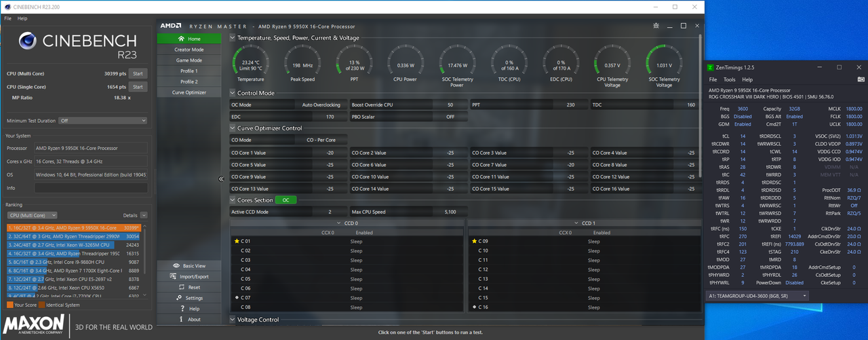Click the gold star next to core C 01
The width and height of the screenshot is (868, 340).
237,241
